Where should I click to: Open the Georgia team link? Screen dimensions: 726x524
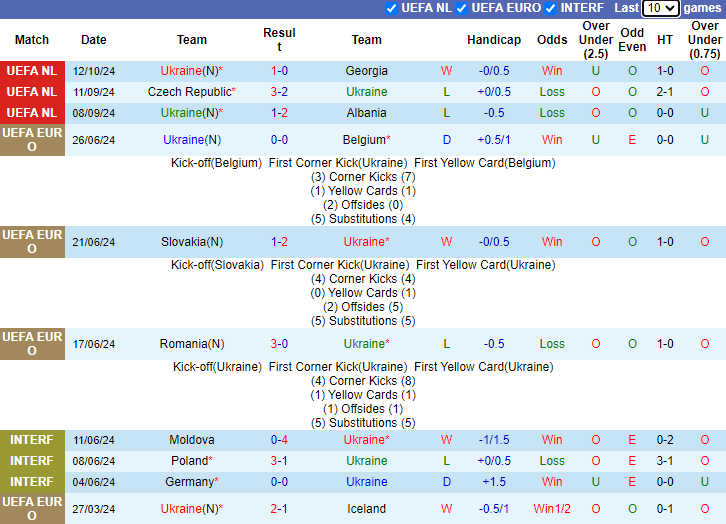point(366,71)
